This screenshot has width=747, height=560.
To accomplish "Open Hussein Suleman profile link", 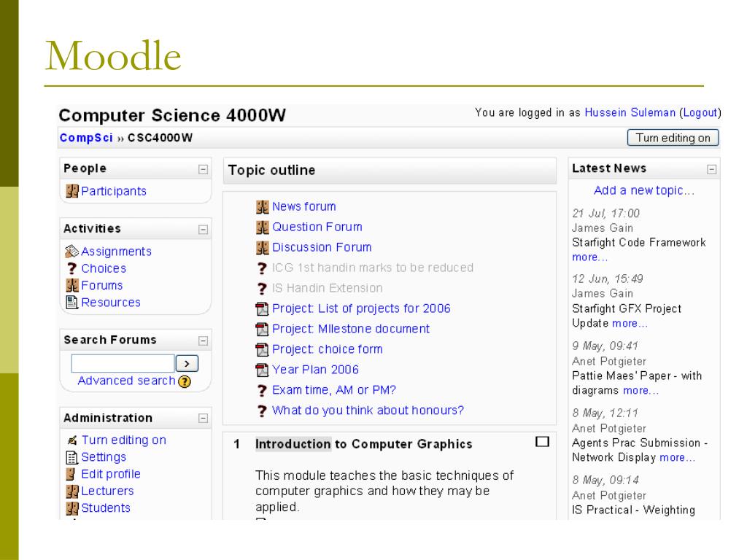I will tap(630, 113).
